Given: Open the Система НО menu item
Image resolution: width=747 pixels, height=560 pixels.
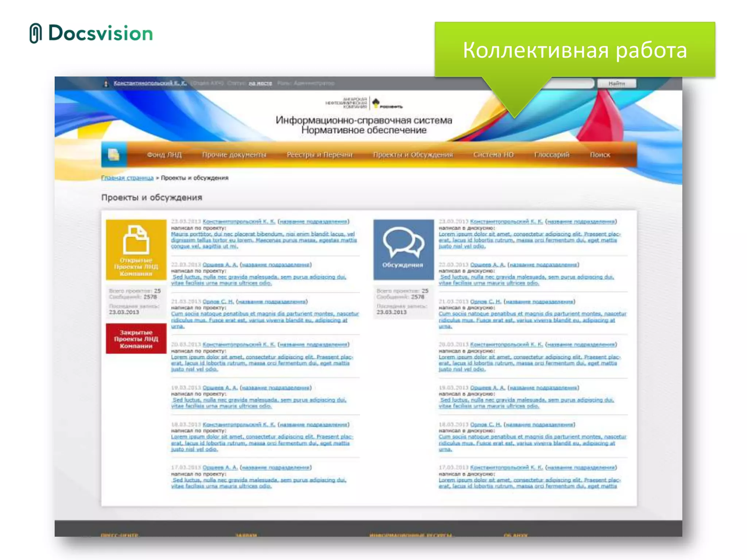Looking at the screenshot, I should coord(493,155).
